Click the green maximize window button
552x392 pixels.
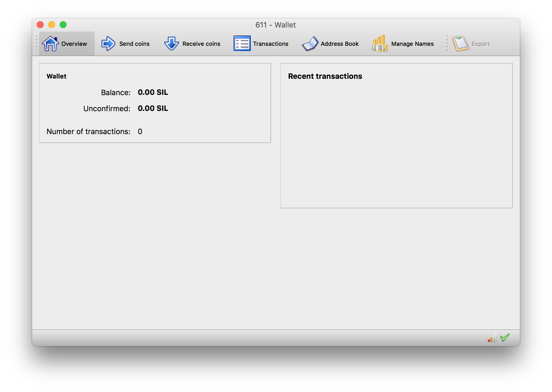coord(63,25)
